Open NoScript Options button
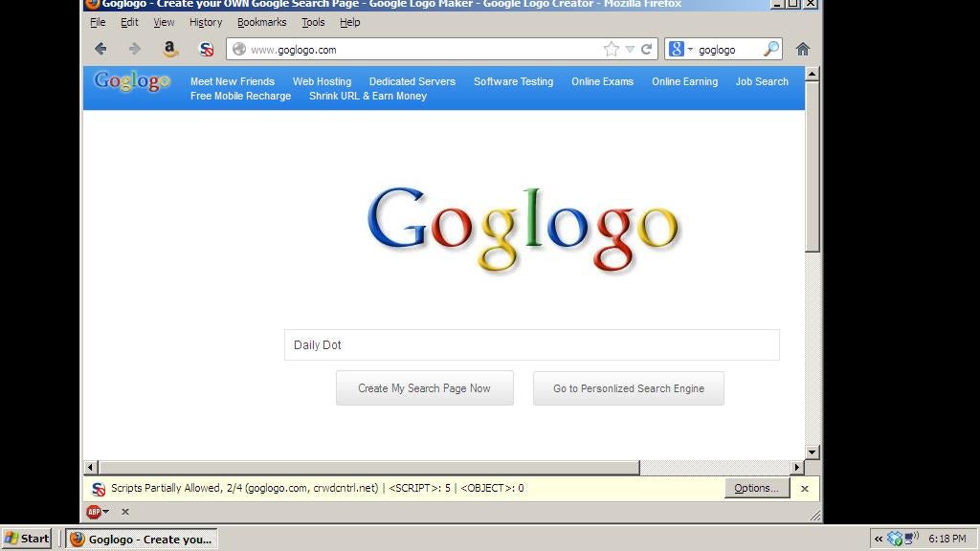The height and width of the screenshot is (551, 980). 757,488
